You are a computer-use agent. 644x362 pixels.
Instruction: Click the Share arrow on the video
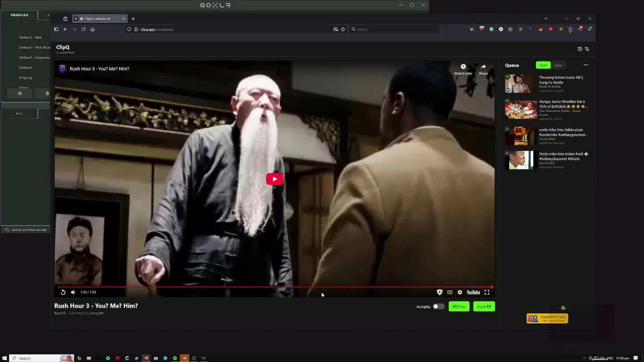[483, 67]
